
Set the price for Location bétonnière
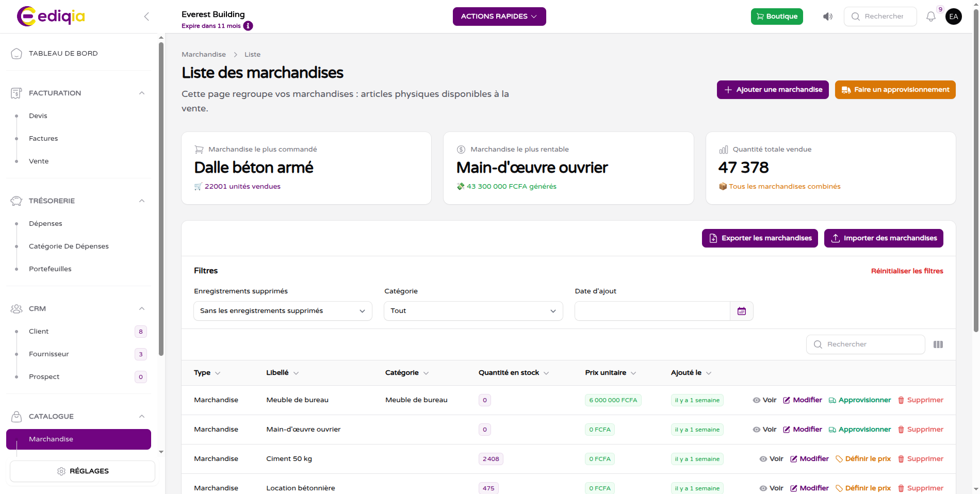coord(863,488)
